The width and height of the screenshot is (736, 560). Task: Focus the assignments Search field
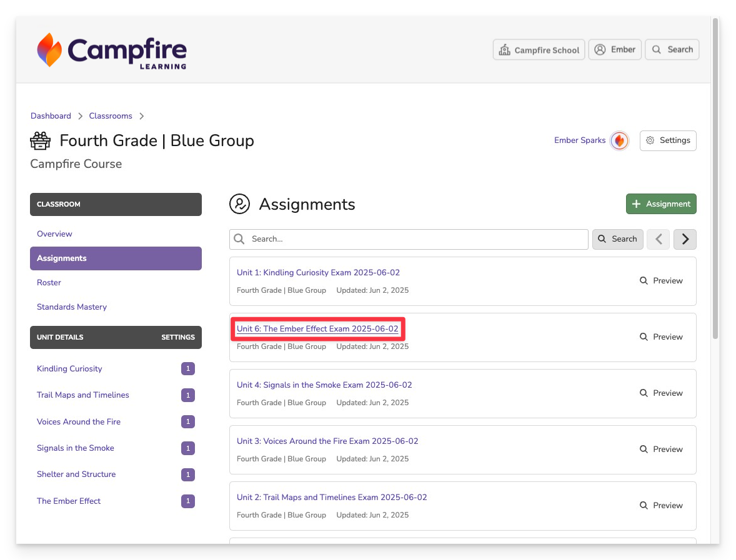[x=409, y=239]
